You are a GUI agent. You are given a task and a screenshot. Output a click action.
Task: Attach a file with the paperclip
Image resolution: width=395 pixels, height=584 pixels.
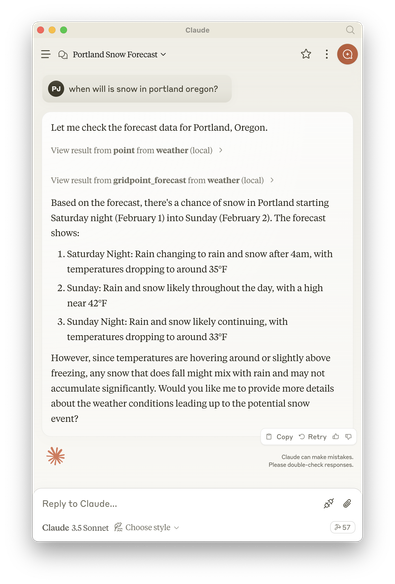347,504
